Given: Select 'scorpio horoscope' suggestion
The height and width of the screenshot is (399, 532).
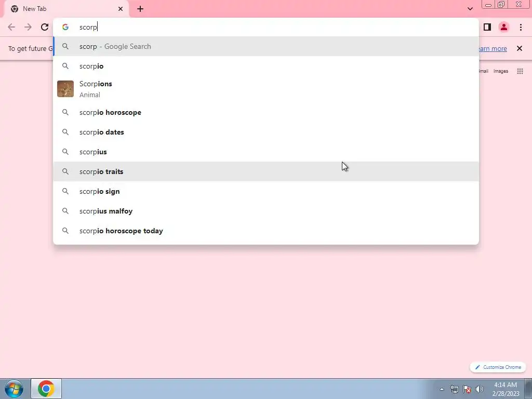Looking at the screenshot, I should coord(266,112).
